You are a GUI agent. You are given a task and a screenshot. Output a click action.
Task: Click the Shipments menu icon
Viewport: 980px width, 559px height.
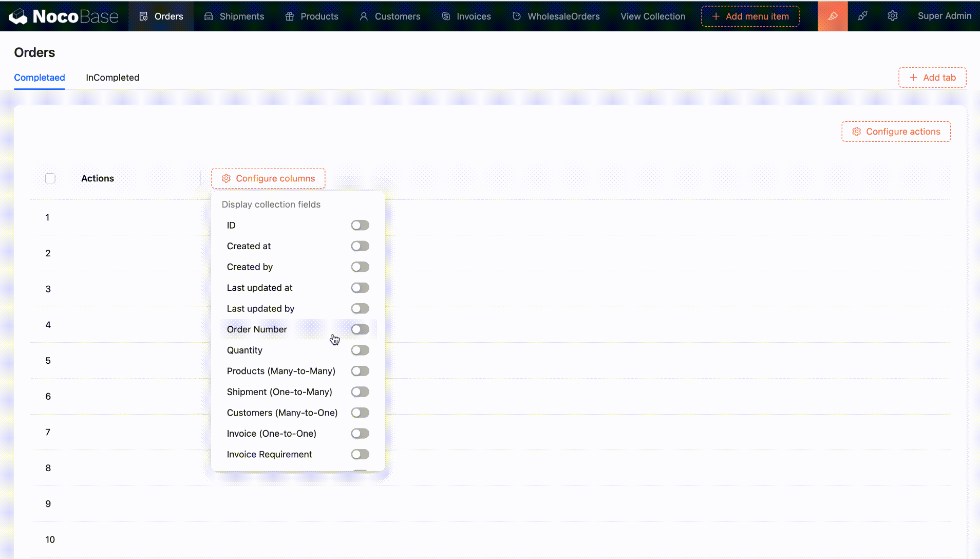click(x=209, y=16)
